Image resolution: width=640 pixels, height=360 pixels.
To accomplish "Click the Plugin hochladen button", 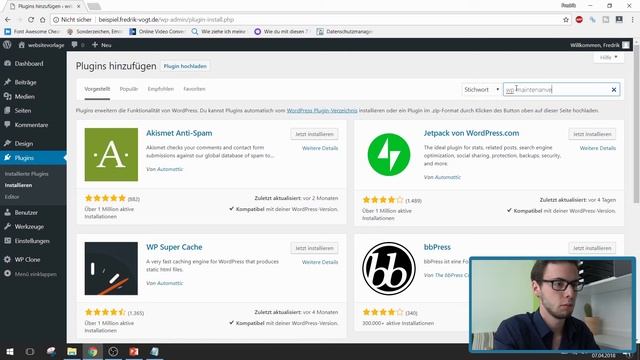I will [185, 66].
